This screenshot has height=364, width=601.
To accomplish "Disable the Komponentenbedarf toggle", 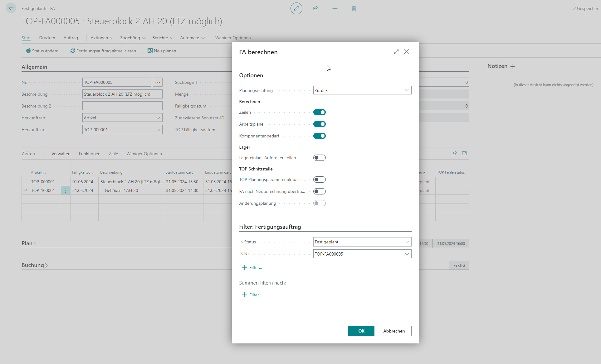I will (x=319, y=136).
